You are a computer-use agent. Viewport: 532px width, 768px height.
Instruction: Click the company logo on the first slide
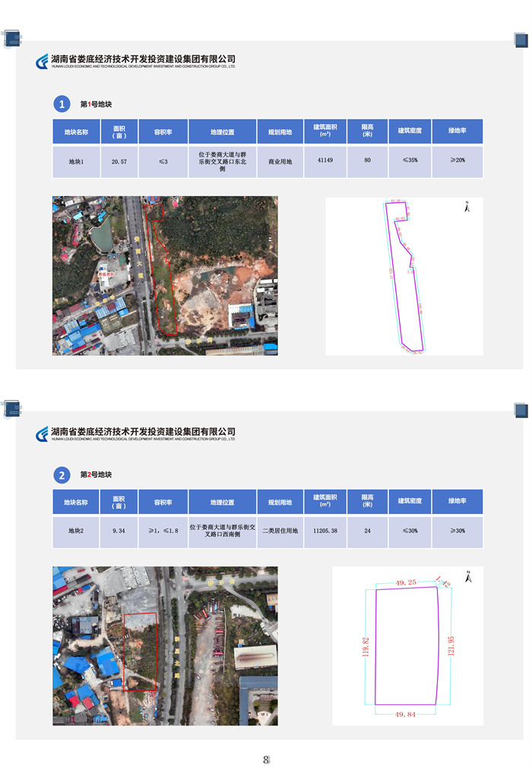(x=42, y=62)
